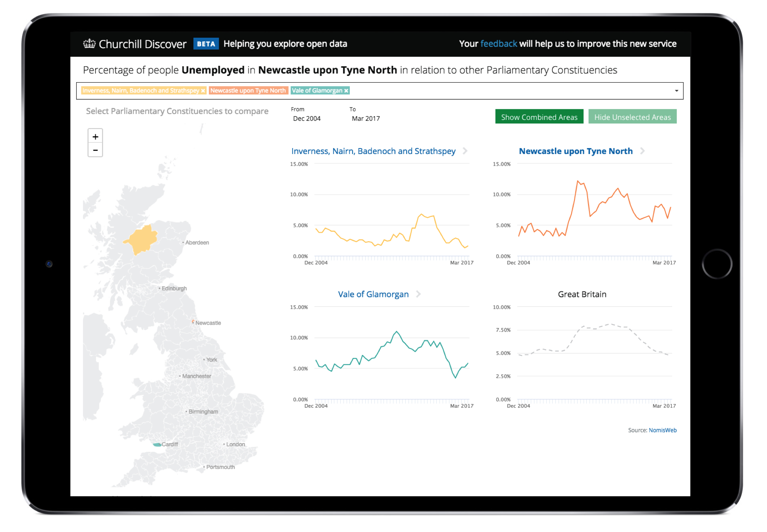Remove the Inverness, Nairn, Badenoch and Strathspey tag
Image resolution: width=767 pixels, height=532 pixels.
(x=203, y=91)
